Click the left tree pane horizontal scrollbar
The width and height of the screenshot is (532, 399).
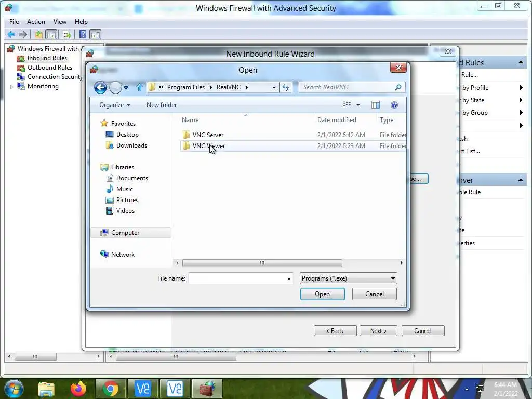(x=35, y=356)
